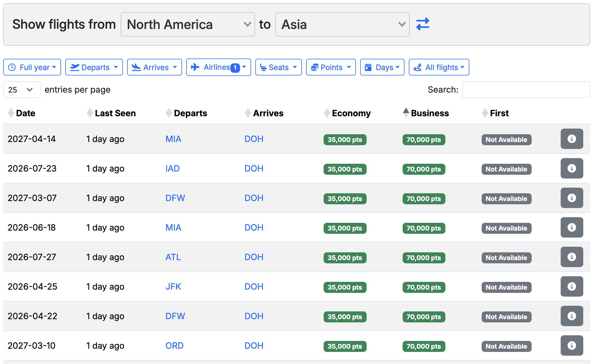The height and width of the screenshot is (364, 594).
Task: Open info for 2026-06-18 MIA flight
Action: [572, 227]
